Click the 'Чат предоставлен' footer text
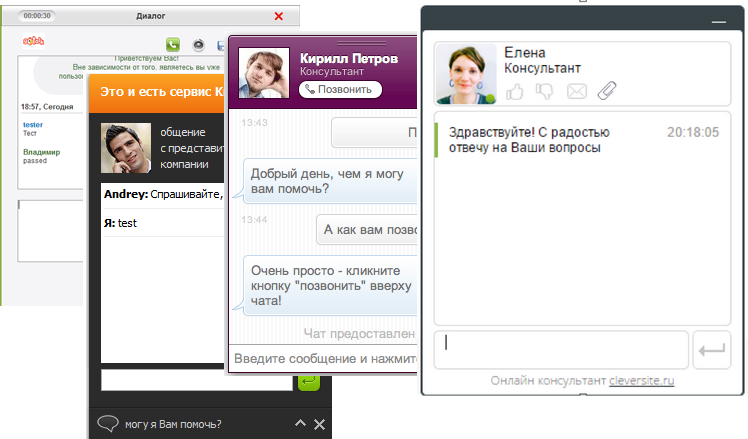Image resolution: width=748 pixels, height=439 pixels. pos(359,334)
